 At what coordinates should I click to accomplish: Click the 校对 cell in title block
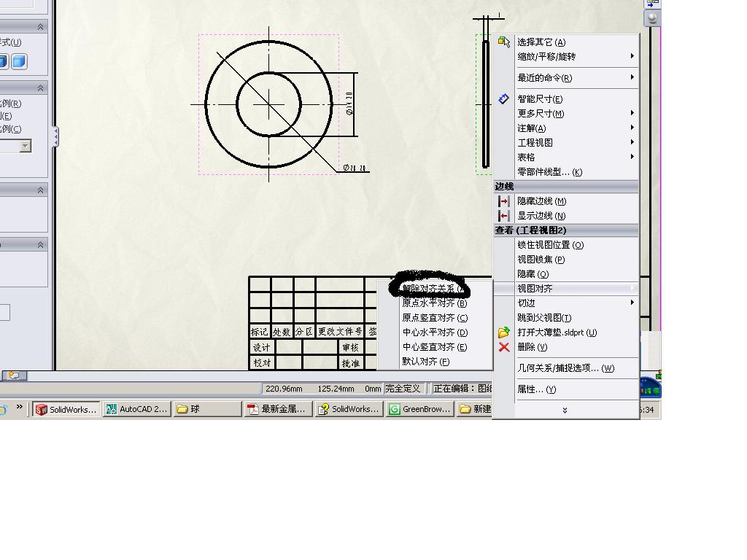(x=262, y=363)
